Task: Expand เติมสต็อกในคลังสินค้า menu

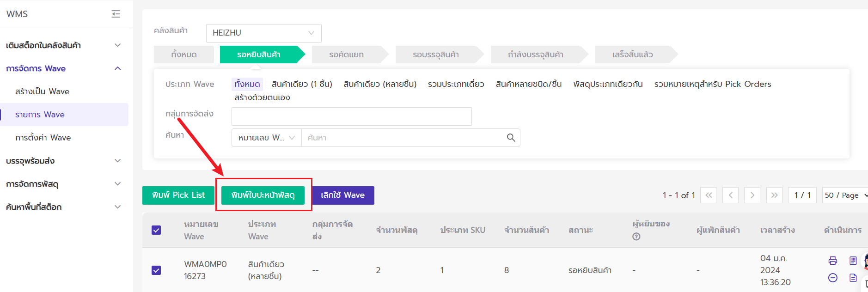Action: click(64, 45)
